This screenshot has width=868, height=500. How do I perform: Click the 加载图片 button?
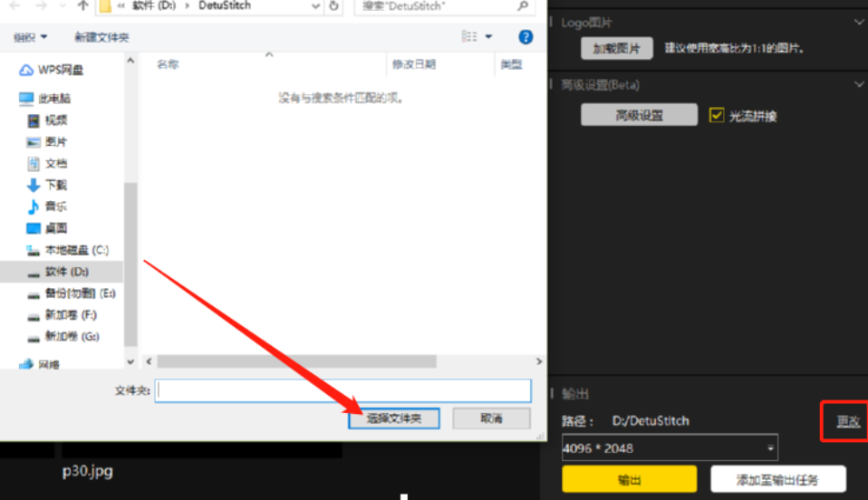(x=617, y=49)
